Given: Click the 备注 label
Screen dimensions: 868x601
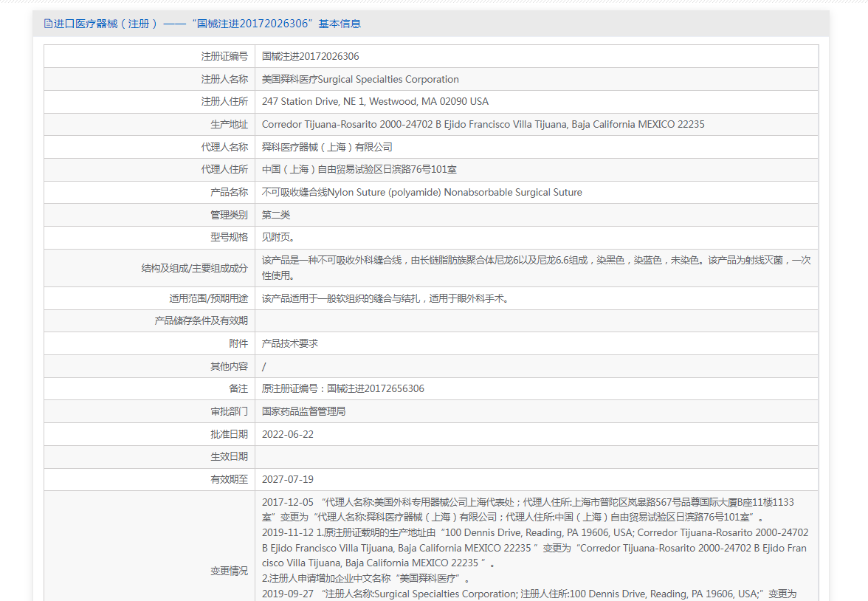Looking at the screenshot, I should (x=238, y=389).
